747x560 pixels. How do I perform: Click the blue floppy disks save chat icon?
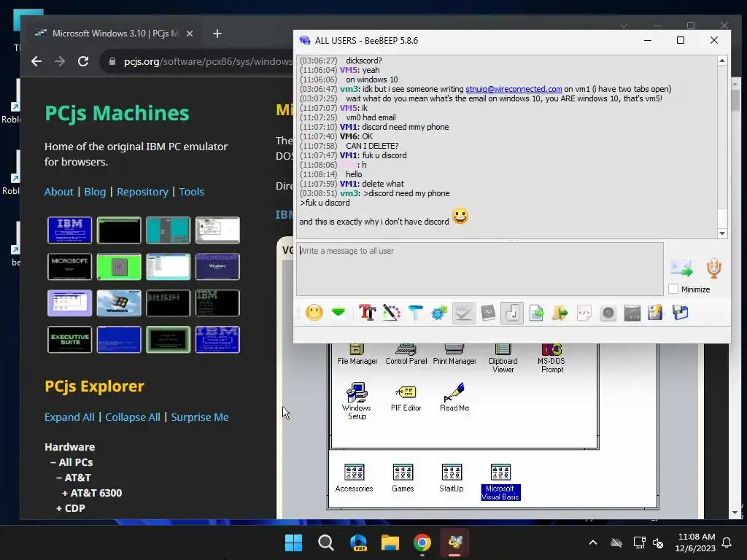pyautogui.click(x=681, y=313)
